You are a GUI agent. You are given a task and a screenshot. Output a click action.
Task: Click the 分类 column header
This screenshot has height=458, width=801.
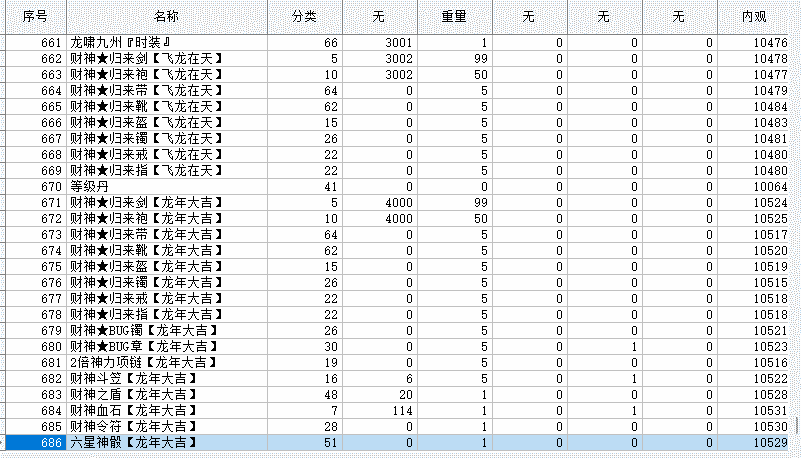tap(304, 17)
